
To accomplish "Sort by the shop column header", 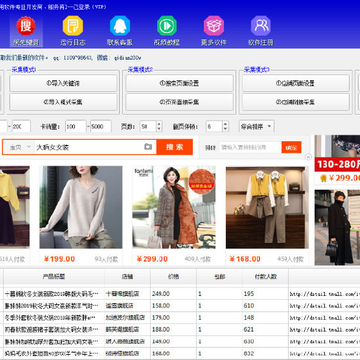I will point(127,276).
